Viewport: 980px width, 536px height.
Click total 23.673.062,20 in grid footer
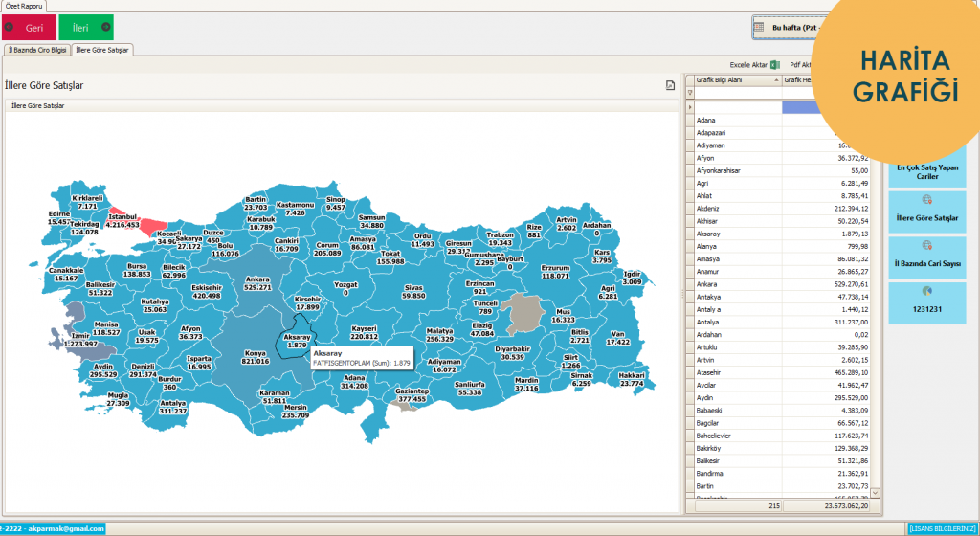pyautogui.click(x=846, y=506)
